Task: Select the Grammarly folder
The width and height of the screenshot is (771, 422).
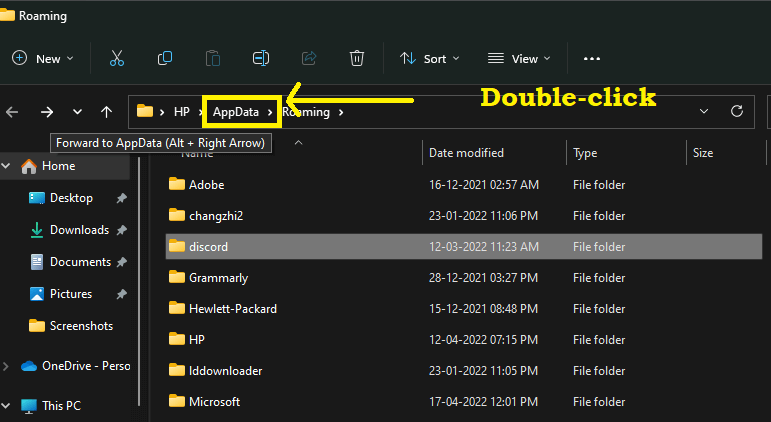Action: (x=218, y=278)
